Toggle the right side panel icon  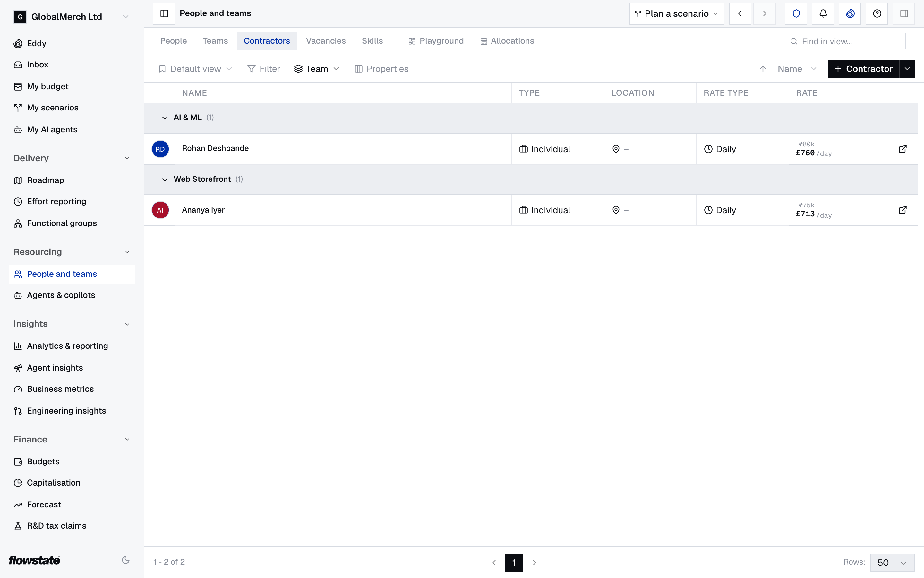[904, 14]
